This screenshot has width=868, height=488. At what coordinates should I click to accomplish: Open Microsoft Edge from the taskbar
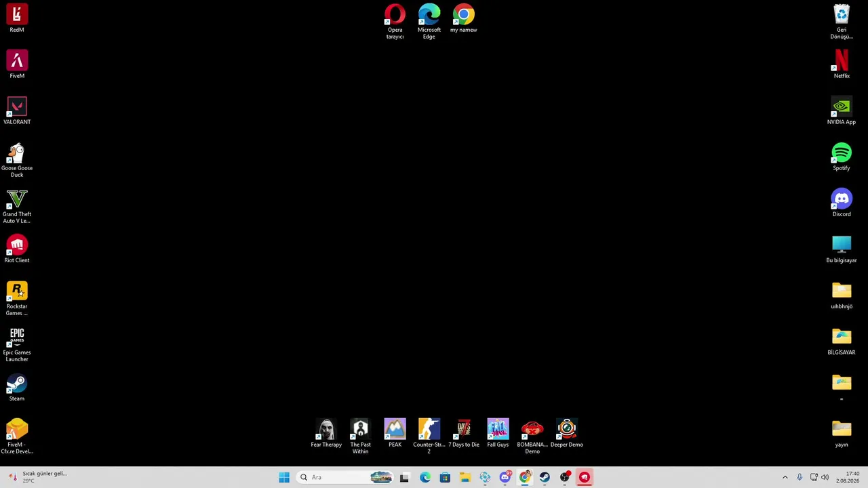pyautogui.click(x=425, y=477)
